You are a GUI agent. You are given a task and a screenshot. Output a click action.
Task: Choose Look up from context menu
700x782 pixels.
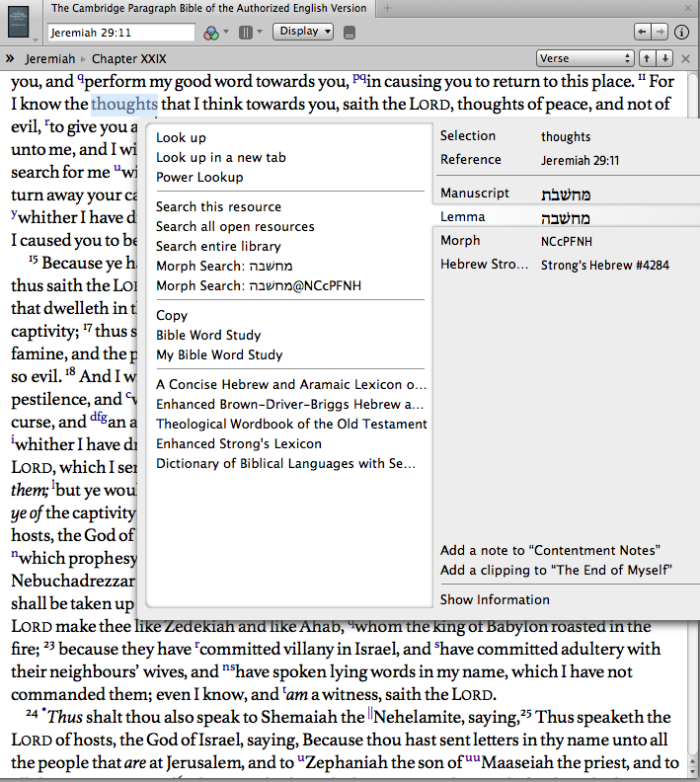tap(181, 137)
